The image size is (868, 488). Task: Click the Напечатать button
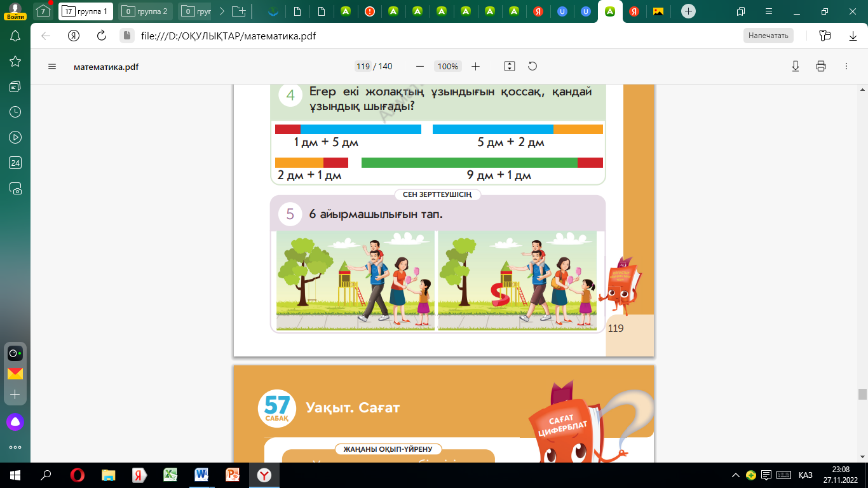[x=768, y=36]
